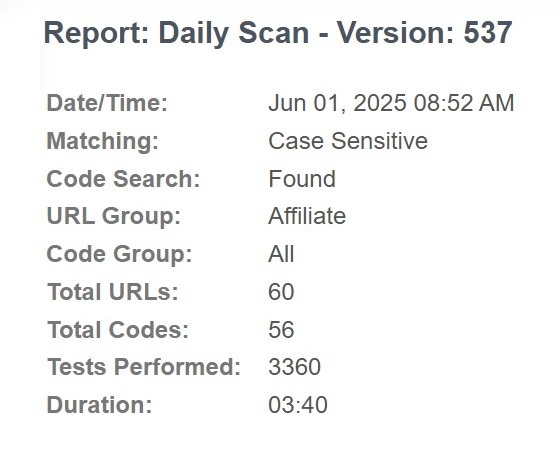Screen dimensions: 560x452
Task: Select the Code Group label
Action: tap(119, 254)
